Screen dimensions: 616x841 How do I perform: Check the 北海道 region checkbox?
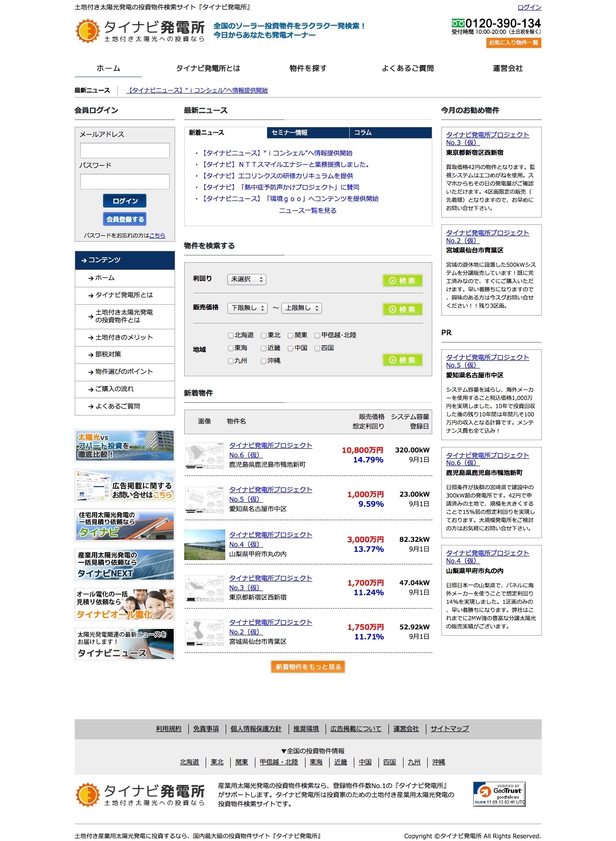click(x=231, y=336)
